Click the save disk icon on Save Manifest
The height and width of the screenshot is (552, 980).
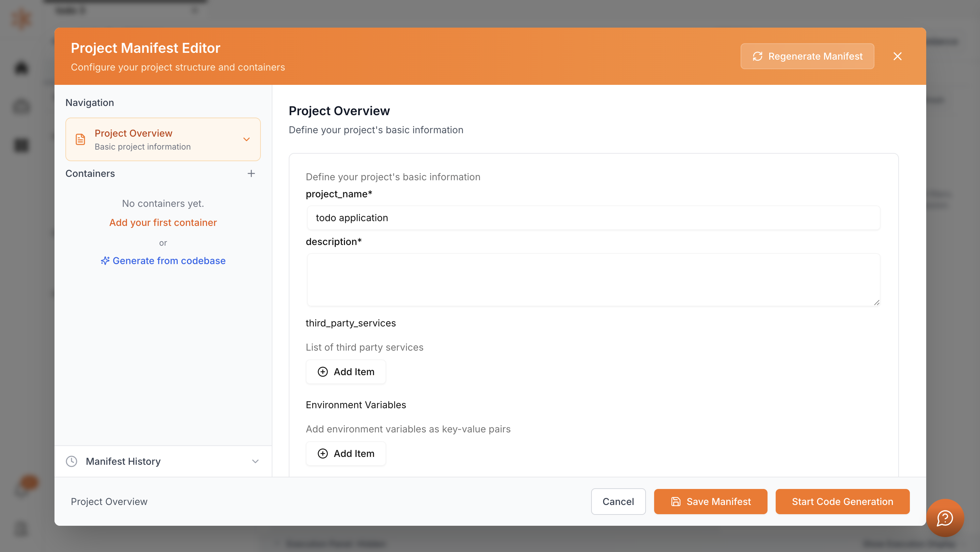point(676,502)
